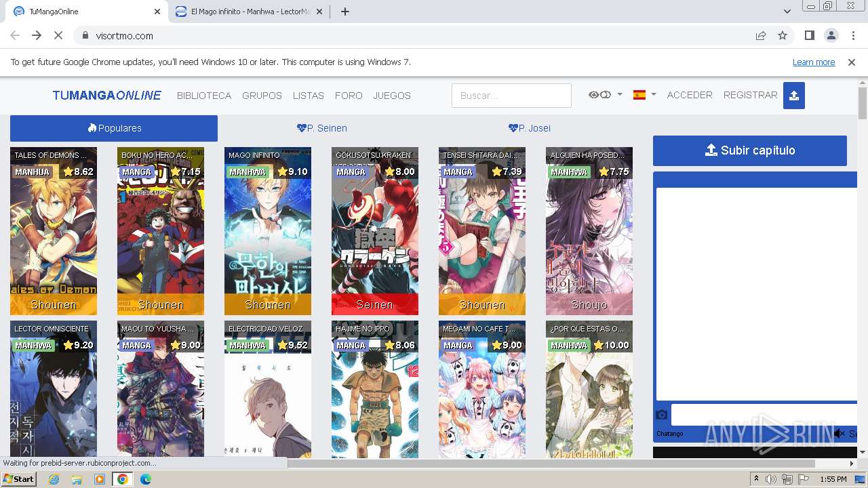Viewport: 868px width, 488px height.
Task: Focus the Buscar search field
Action: click(x=511, y=96)
